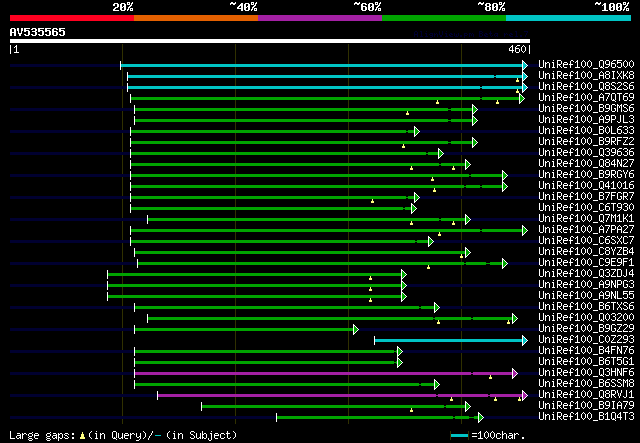
Task: Click the UniRef100_C6T930 label
Action: tap(586, 208)
